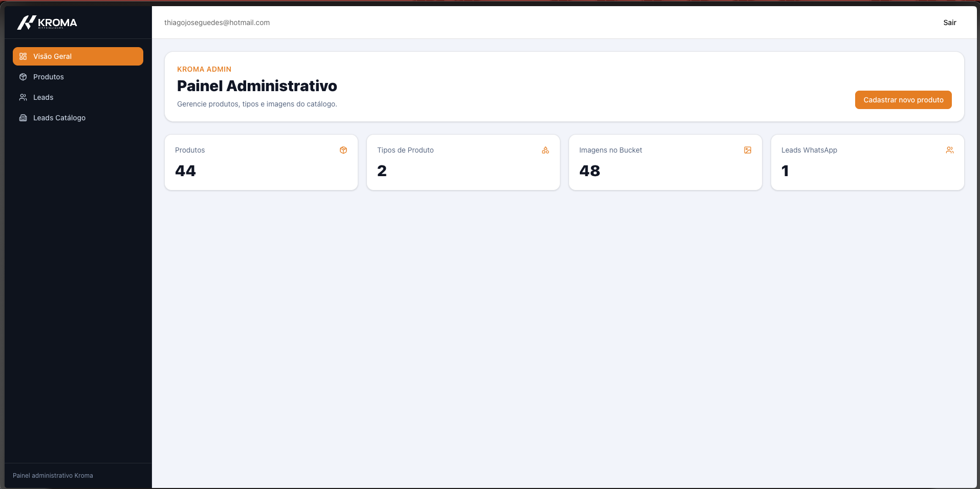Screen dimensions: 980x489
Task: Click the thiagojoseguedes@hotmail.com email address
Action: click(217, 23)
